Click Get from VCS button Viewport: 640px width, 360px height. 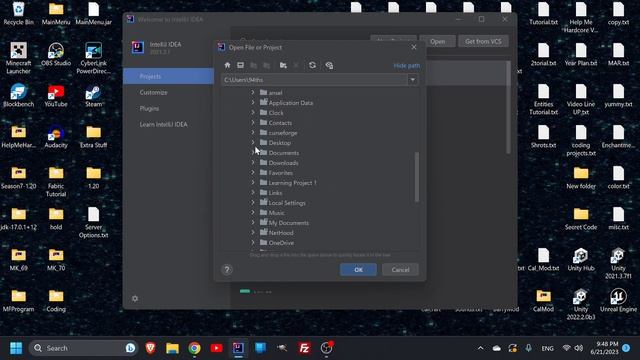[483, 41]
